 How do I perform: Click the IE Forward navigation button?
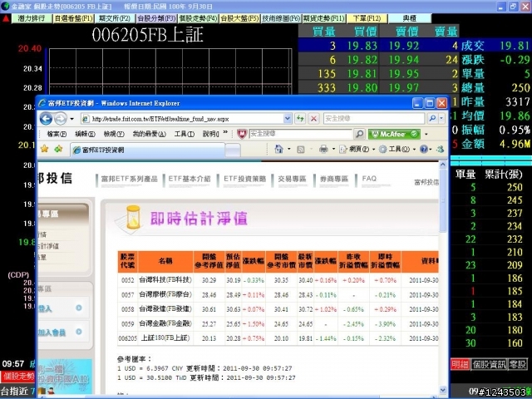pyautogui.click(x=61, y=118)
